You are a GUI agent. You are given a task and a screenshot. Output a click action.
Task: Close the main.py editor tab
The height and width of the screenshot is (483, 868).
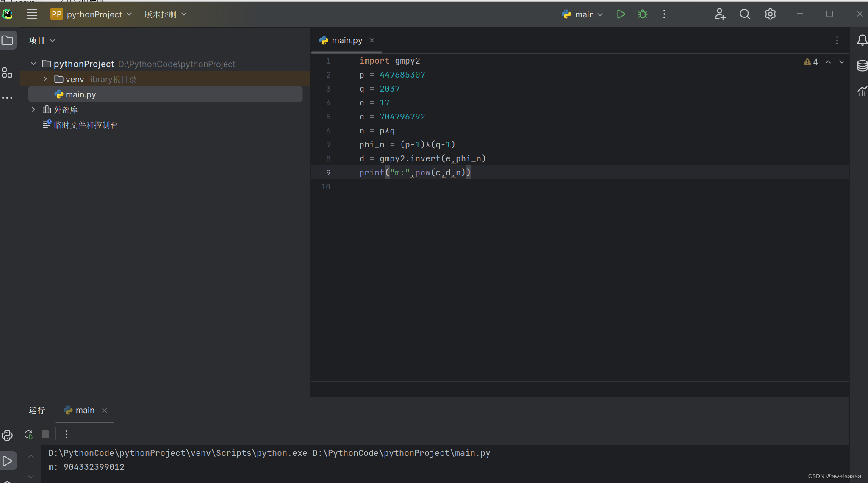click(x=372, y=40)
